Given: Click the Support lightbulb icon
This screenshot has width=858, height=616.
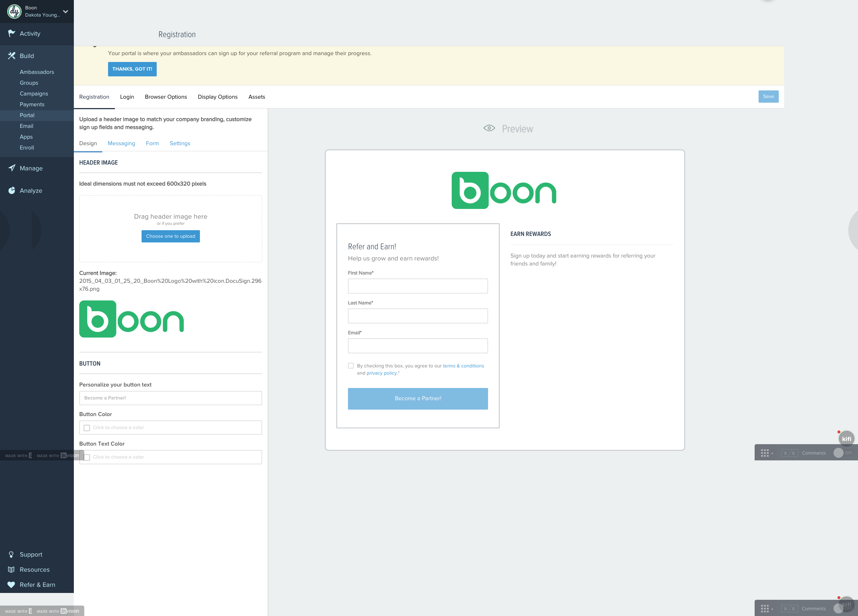Looking at the screenshot, I should click(x=12, y=554).
